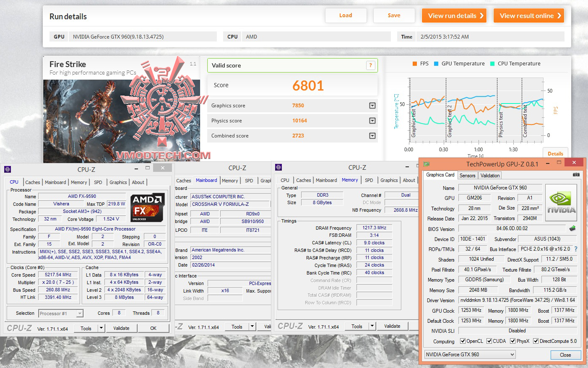Click the Memory Type GDDR5 (Samsung) value
This screenshot has height=368, width=588.
(484, 280)
